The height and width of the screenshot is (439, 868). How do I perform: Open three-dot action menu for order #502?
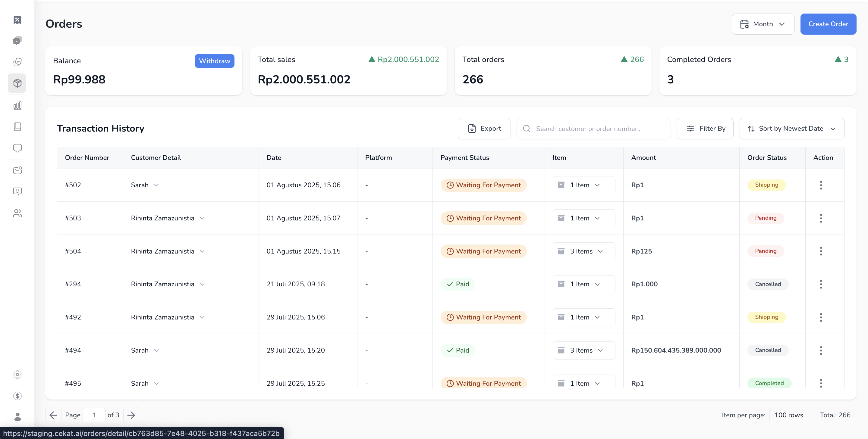coord(821,185)
